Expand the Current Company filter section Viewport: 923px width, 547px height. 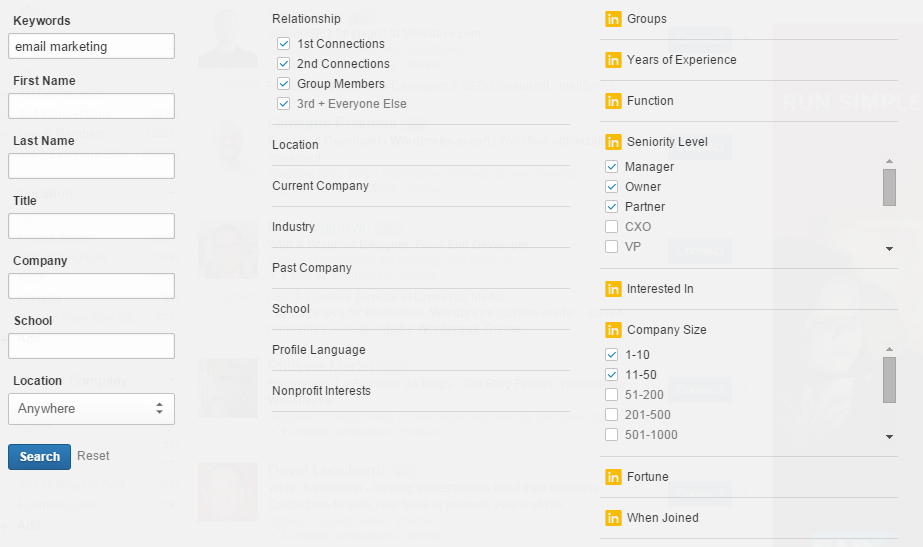coord(320,186)
